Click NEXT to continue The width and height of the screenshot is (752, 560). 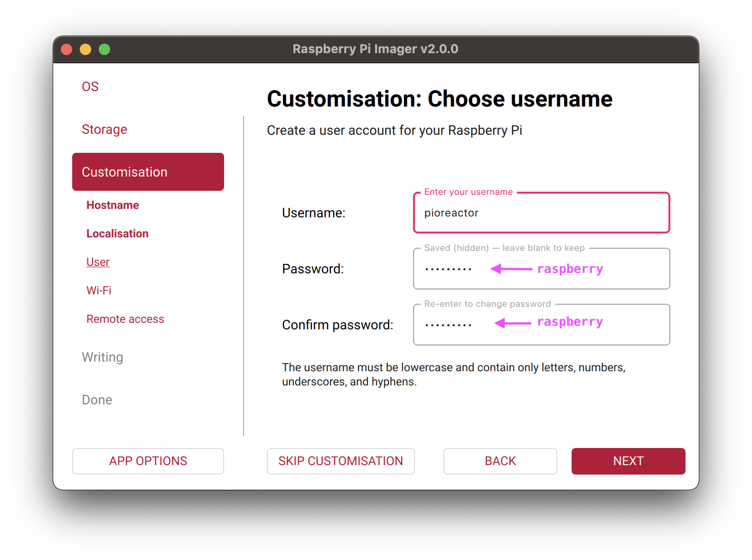click(629, 461)
